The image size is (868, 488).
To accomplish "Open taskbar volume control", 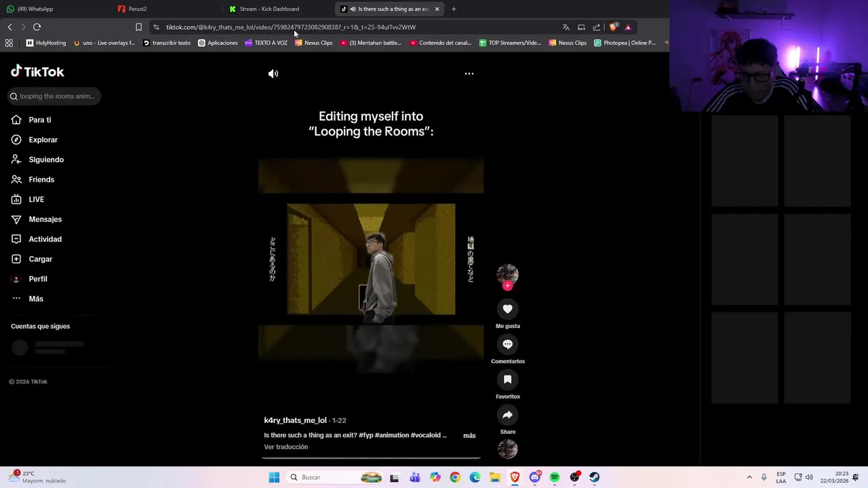I will point(809,477).
